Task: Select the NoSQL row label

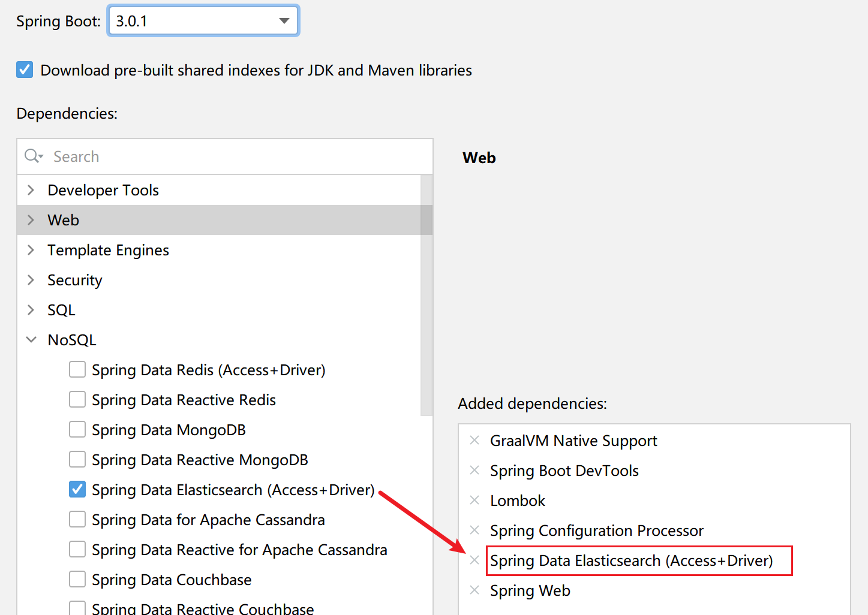Action: 72,340
